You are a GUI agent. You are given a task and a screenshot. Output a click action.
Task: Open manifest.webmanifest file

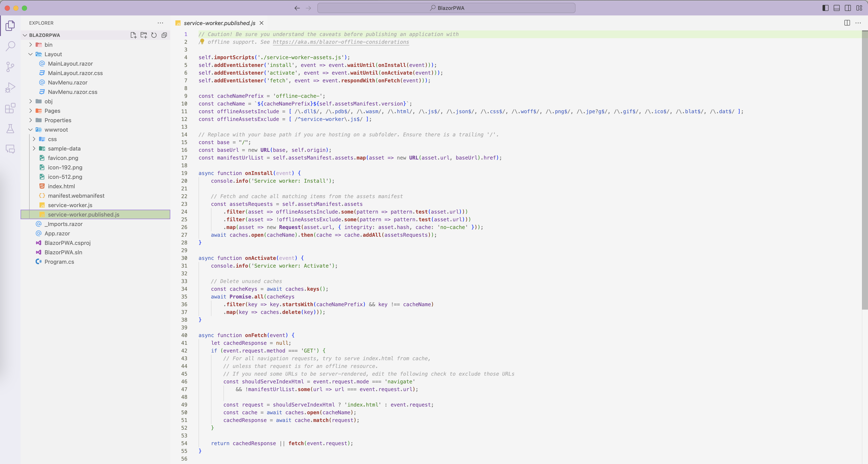(95, 195)
